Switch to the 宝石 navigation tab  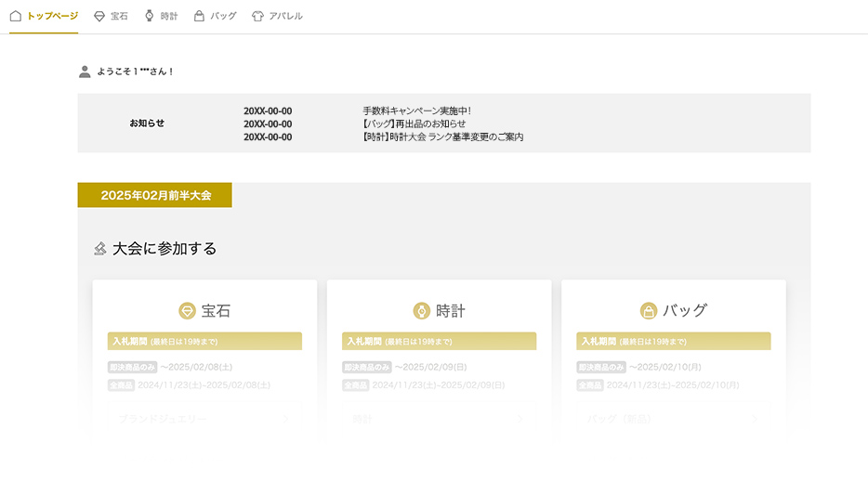point(119,16)
